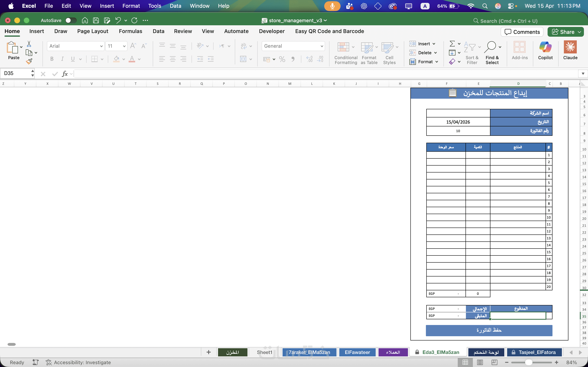588x367 pixels.
Task: Click the Cut scissors icon
Action: point(29,44)
